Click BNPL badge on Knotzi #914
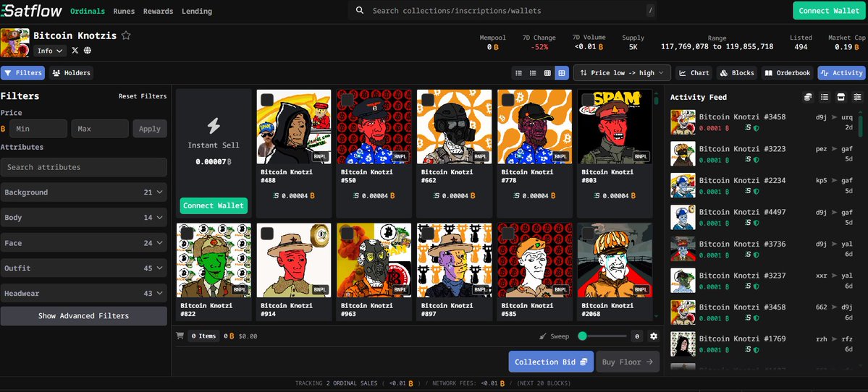The height and width of the screenshot is (392, 868). (x=321, y=290)
